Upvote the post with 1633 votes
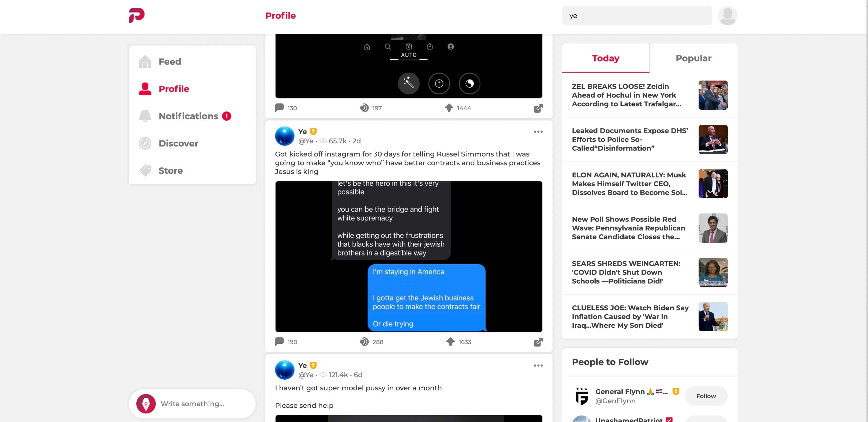This screenshot has width=868, height=422. (x=458, y=342)
